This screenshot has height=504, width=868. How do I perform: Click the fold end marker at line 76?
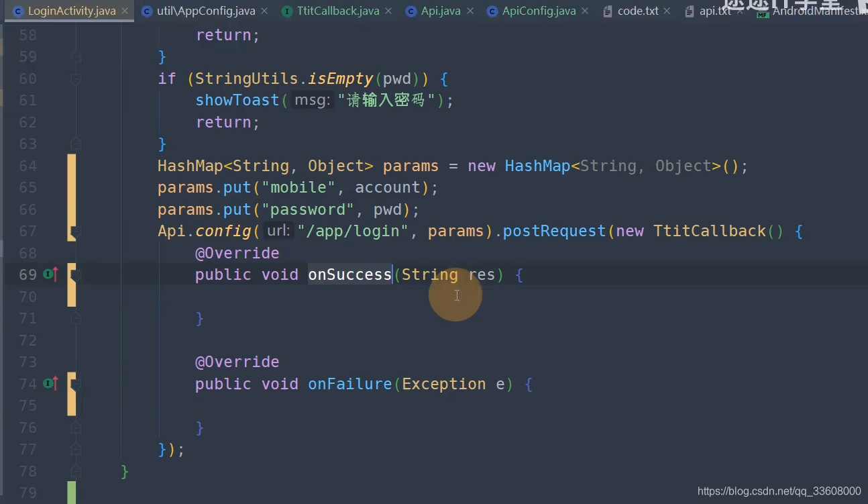point(76,427)
